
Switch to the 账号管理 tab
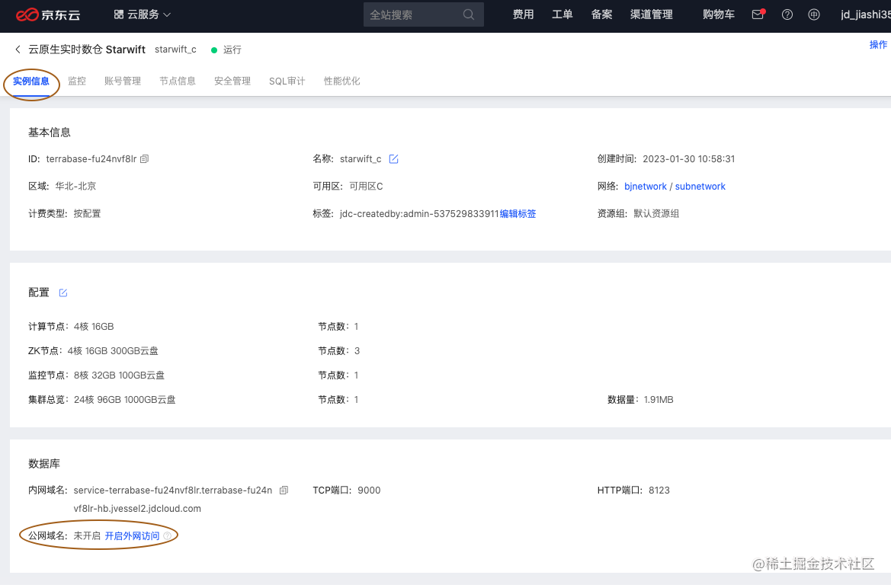click(x=123, y=81)
